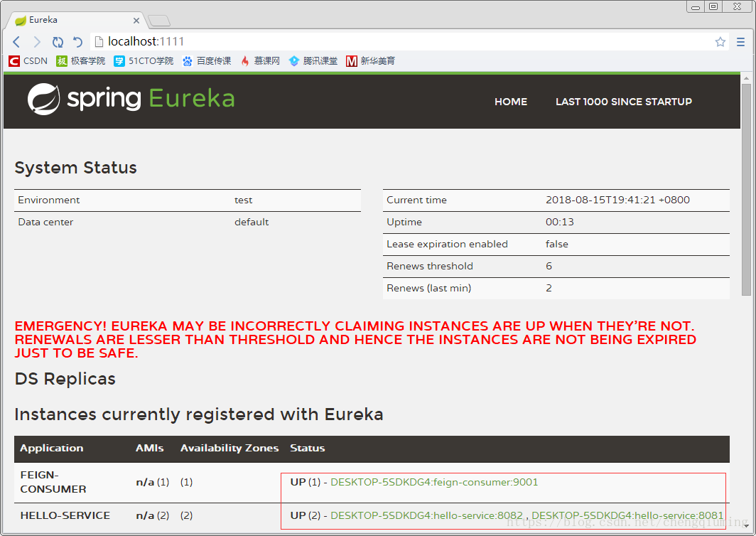Reload the page with refresh icon
Viewport: 756px width, 536px height.
58,42
